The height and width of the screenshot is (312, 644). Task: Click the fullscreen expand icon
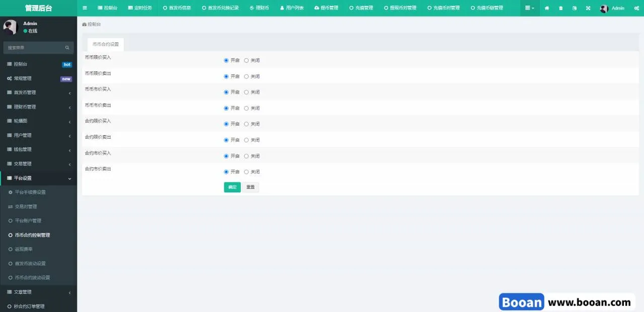[588, 8]
